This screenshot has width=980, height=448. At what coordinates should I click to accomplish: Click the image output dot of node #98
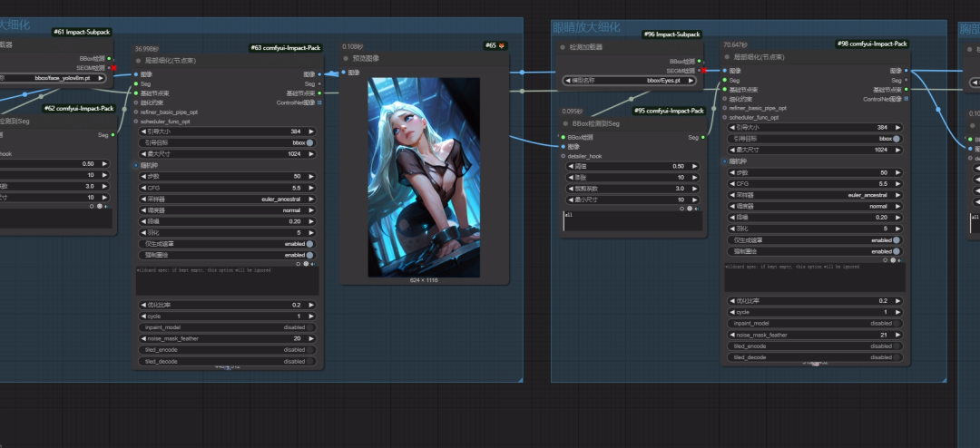pos(906,71)
